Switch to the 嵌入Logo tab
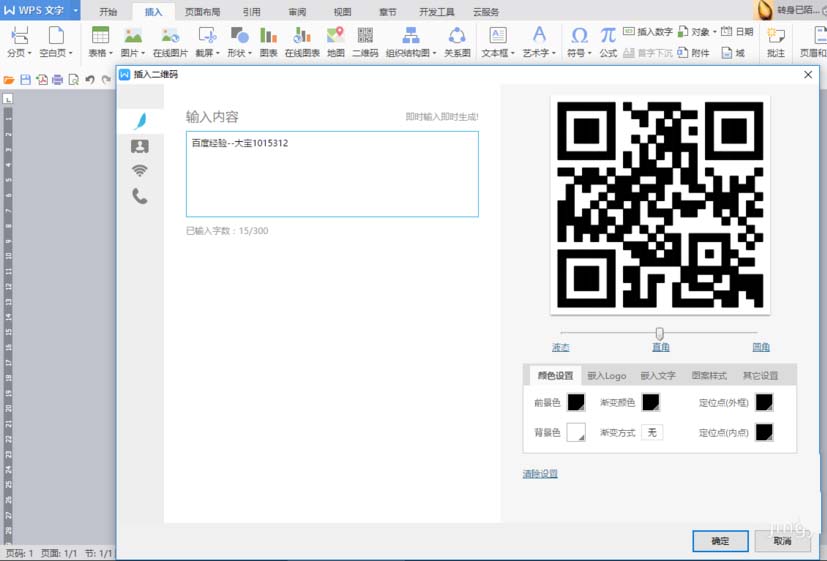 click(607, 375)
